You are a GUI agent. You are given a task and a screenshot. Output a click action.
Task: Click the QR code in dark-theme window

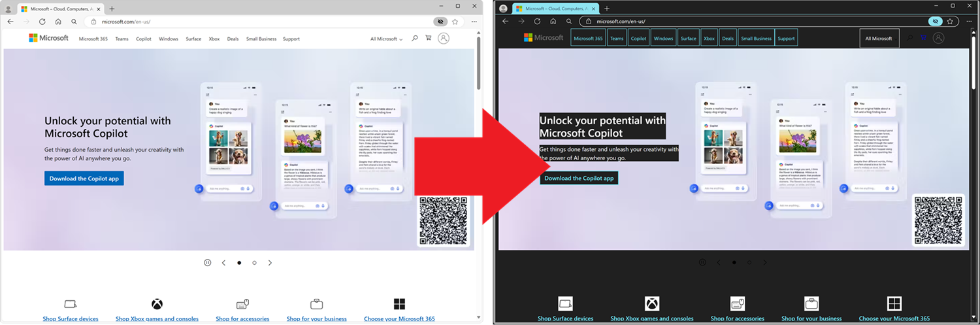(x=939, y=221)
